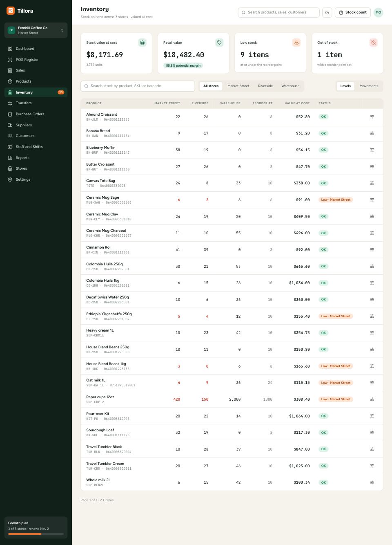392x545 pixels.
Task: Click Decaf Swiss Water 250g name
Action: click(x=107, y=297)
